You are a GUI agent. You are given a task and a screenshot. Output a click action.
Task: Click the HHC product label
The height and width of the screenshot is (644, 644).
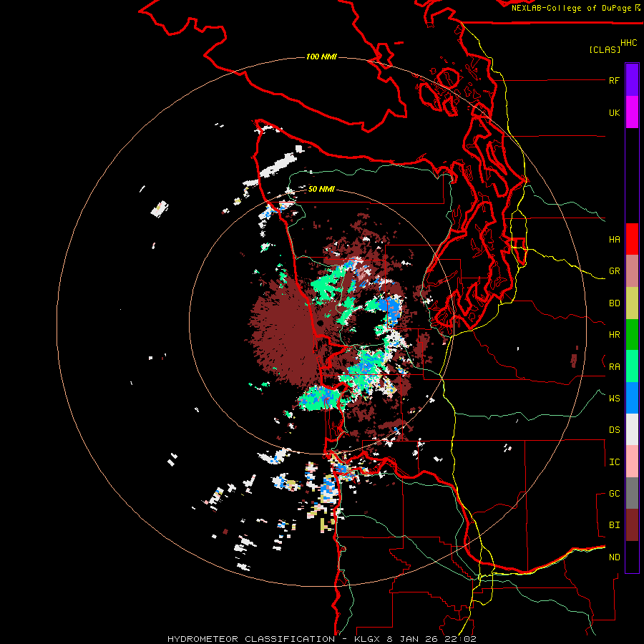coord(629,43)
